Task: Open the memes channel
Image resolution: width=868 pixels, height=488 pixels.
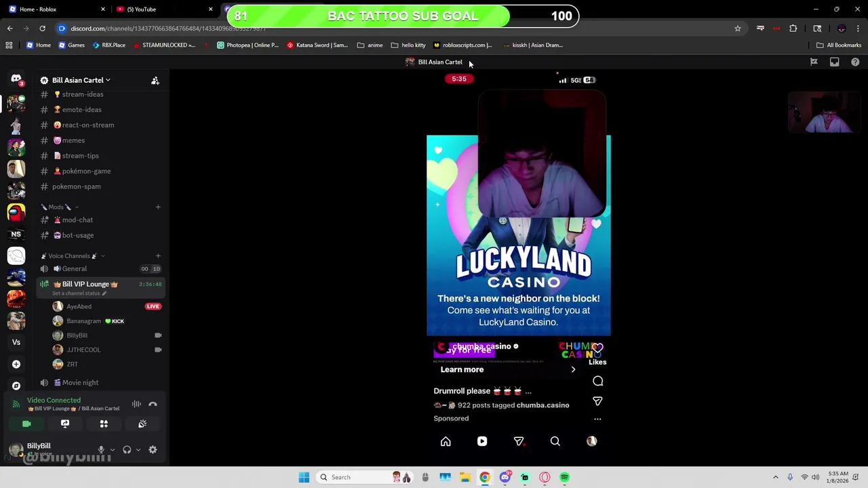Action: pyautogui.click(x=100, y=140)
